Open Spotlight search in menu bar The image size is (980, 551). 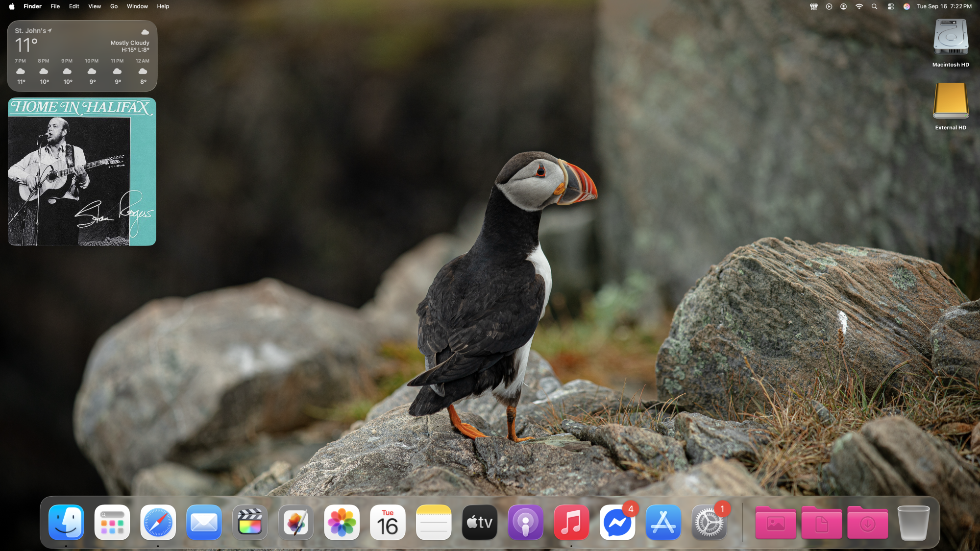point(874,6)
